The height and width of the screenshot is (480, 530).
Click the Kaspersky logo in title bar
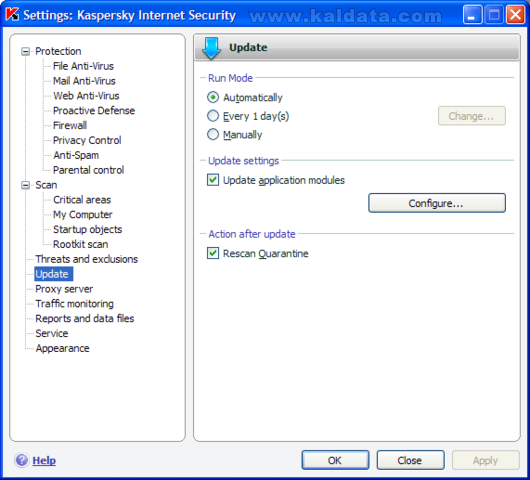(12, 15)
